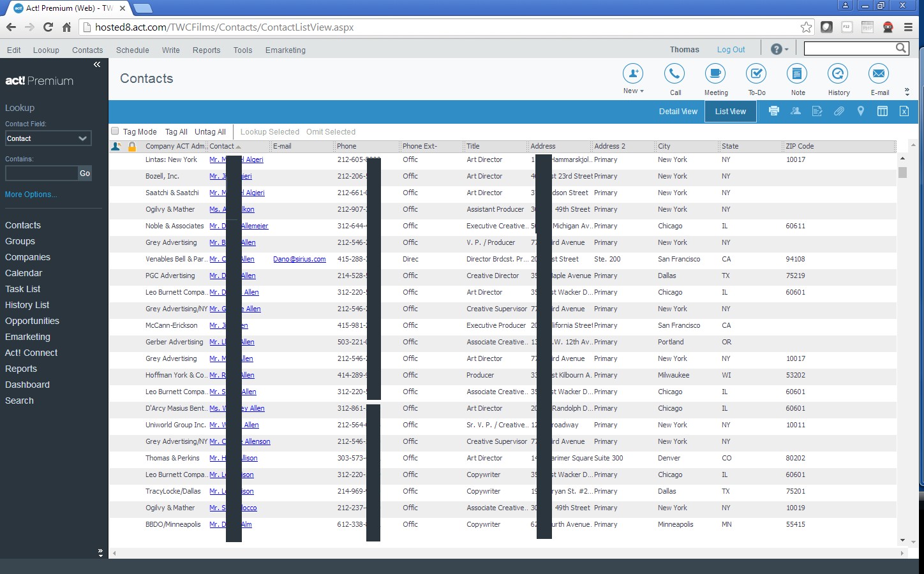This screenshot has width=924, height=574.
Task: Click the list scrollbar down arrow
Action: tap(902, 540)
